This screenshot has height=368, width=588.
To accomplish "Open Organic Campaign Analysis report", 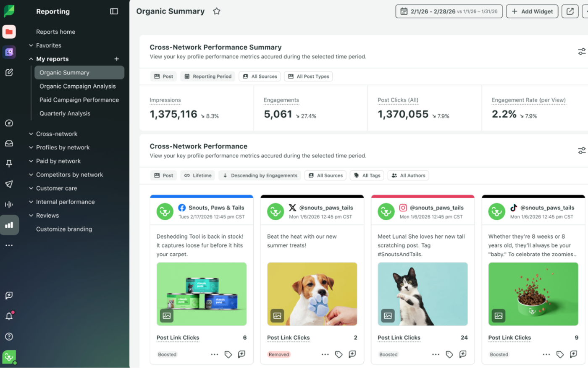I will [x=78, y=87].
